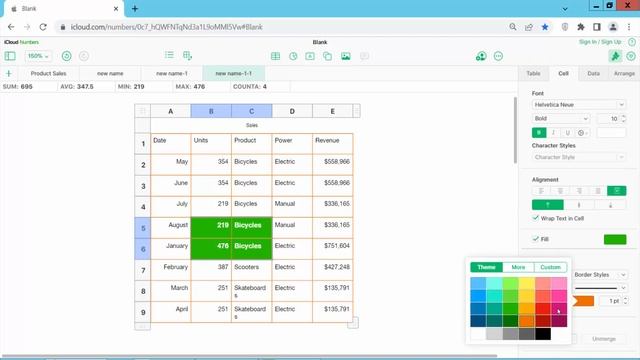Open the border line style dropdown
The width and height of the screenshot is (640, 360).
[x=600, y=288]
